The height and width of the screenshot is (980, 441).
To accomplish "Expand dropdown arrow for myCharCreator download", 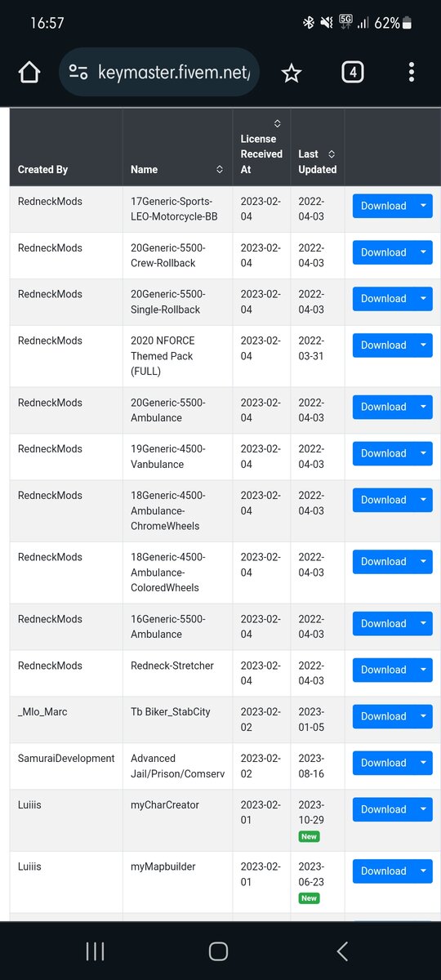I will [423, 809].
